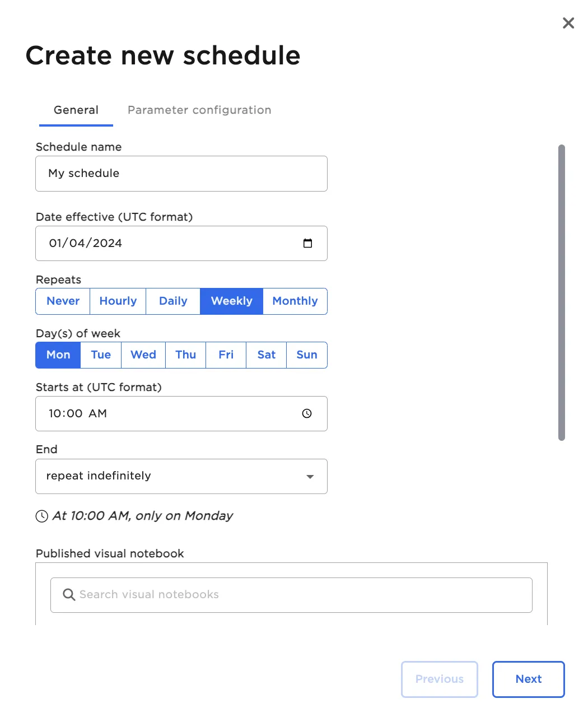Close the Create new schedule dialog
This screenshot has width=588, height=708.
[x=568, y=23]
